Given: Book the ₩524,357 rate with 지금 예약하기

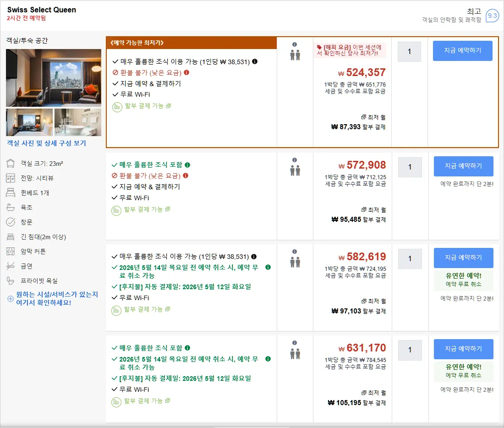Looking at the screenshot, I should coord(463,50).
